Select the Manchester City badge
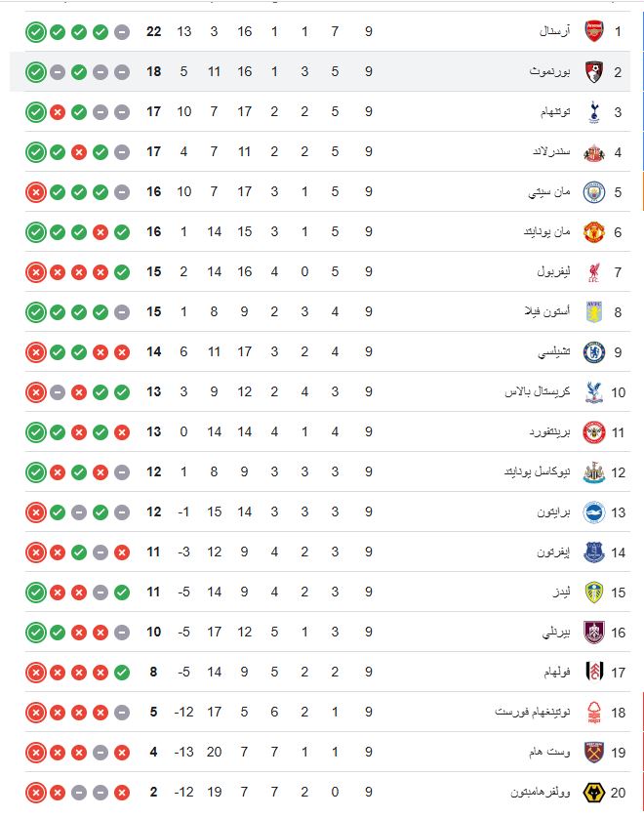 (x=592, y=191)
